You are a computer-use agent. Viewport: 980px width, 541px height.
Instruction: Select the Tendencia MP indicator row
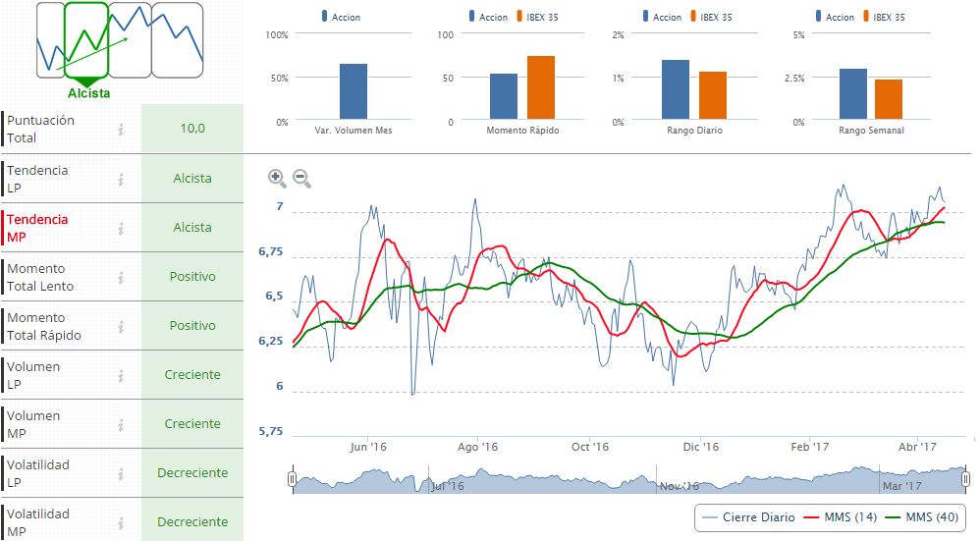pos(37,228)
